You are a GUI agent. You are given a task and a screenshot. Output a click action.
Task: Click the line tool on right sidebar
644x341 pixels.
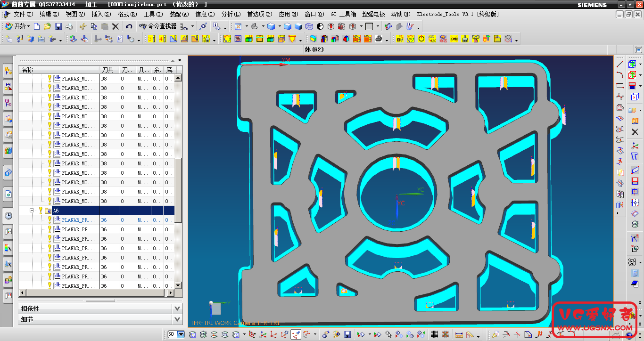click(620, 64)
